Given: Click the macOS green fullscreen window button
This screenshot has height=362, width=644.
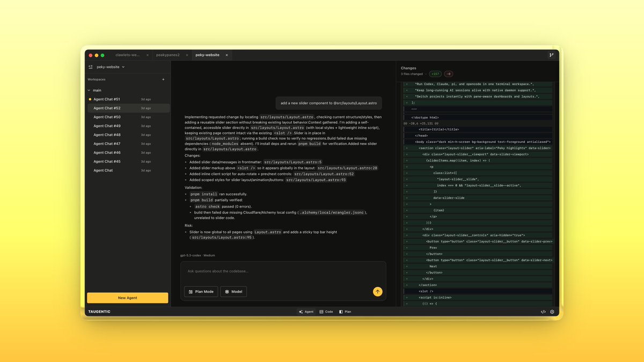Looking at the screenshot, I should 103,55.
